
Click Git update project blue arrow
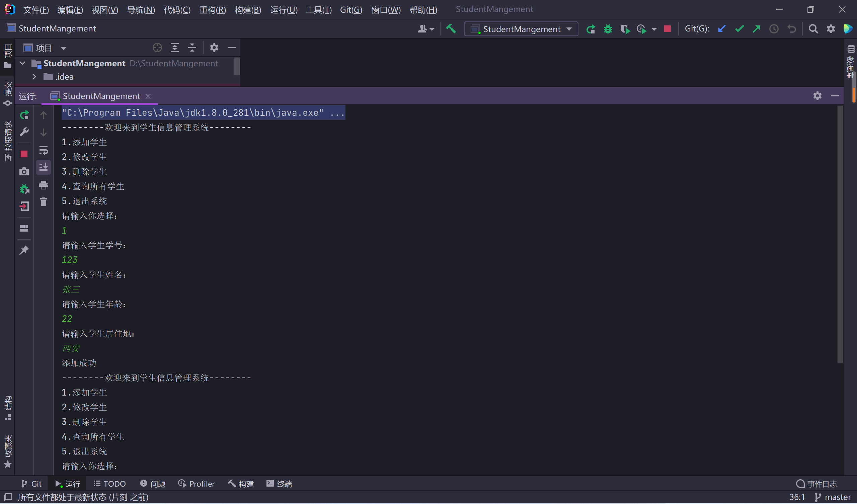pyautogui.click(x=722, y=29)
